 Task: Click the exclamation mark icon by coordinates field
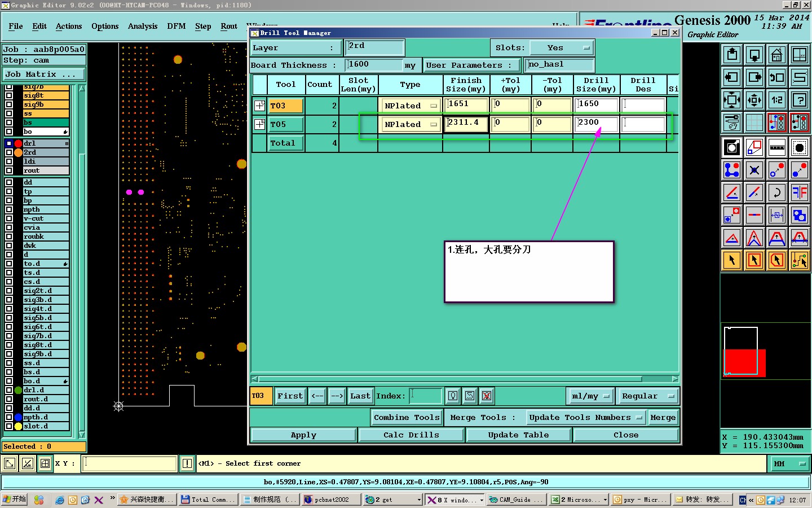pos(187,463)
